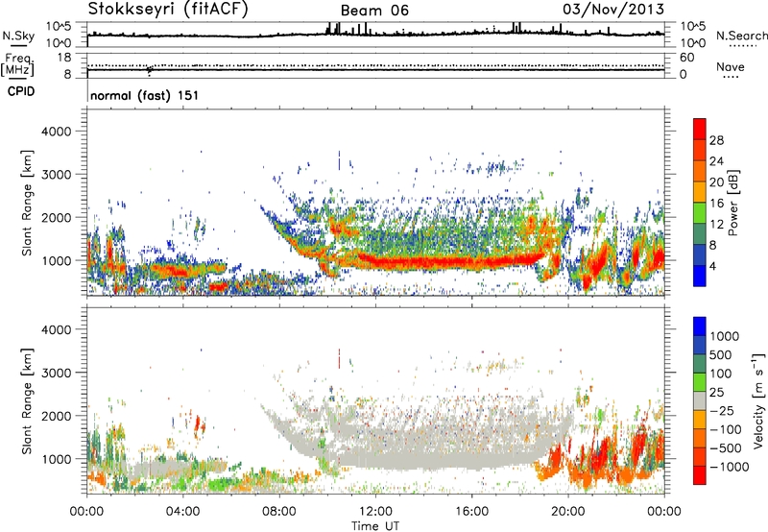
Task: Click the 16:00 time axis label
Action: click(471, 512)
